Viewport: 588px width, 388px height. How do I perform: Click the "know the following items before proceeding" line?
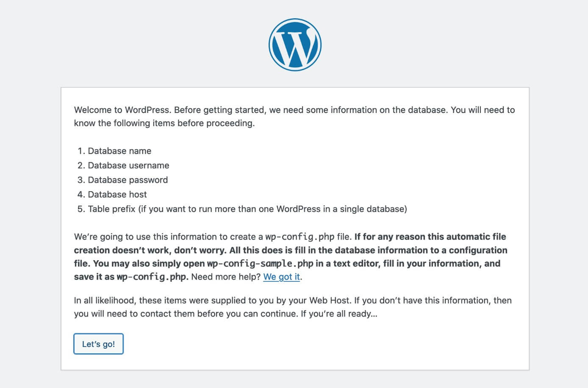[164, 123]
